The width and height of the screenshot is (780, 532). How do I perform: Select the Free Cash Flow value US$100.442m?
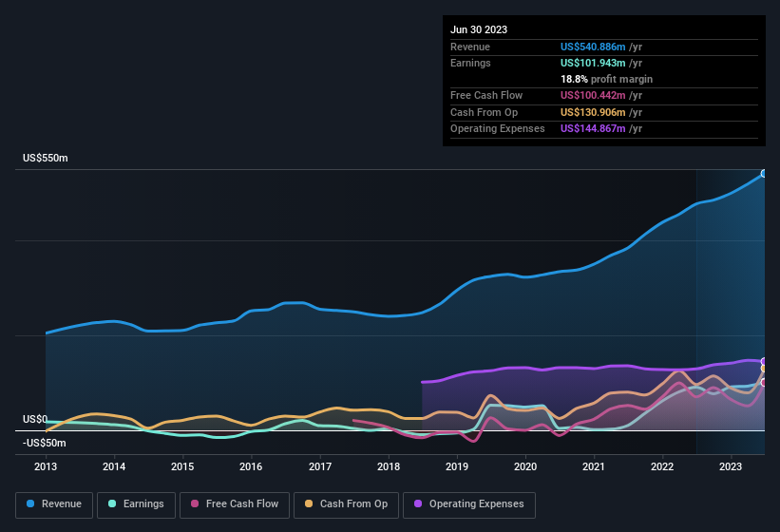pos(594,96)
